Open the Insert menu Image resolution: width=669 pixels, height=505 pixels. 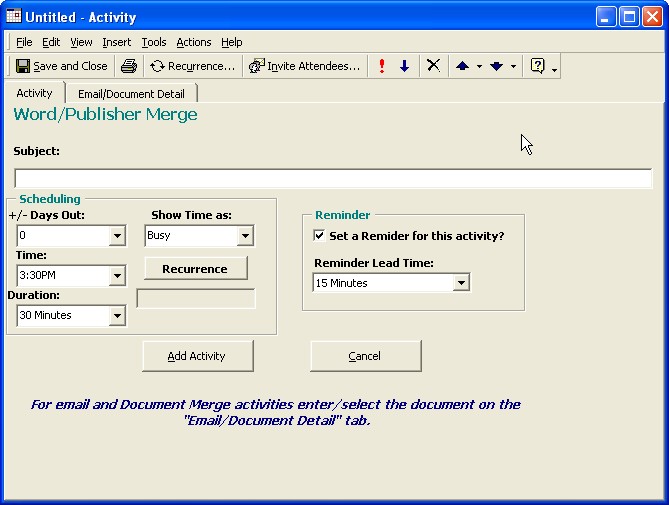tap(116, 42)
